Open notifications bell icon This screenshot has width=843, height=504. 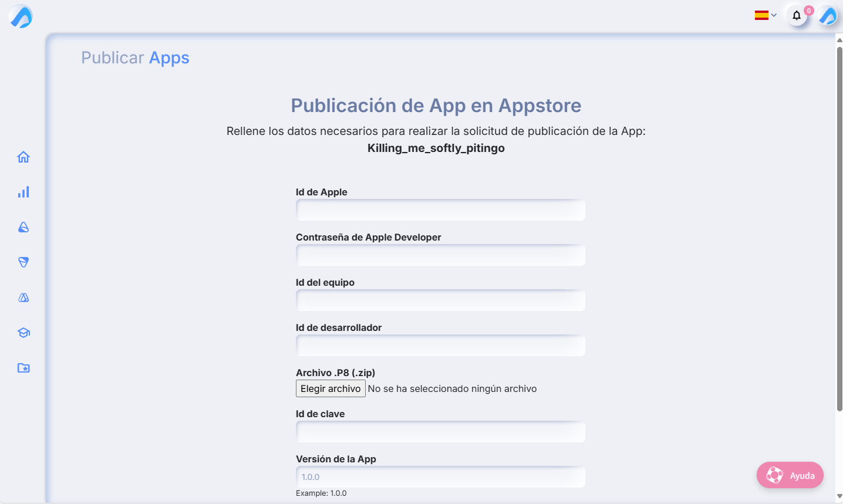pyautogui.click(x=797, y=15)
